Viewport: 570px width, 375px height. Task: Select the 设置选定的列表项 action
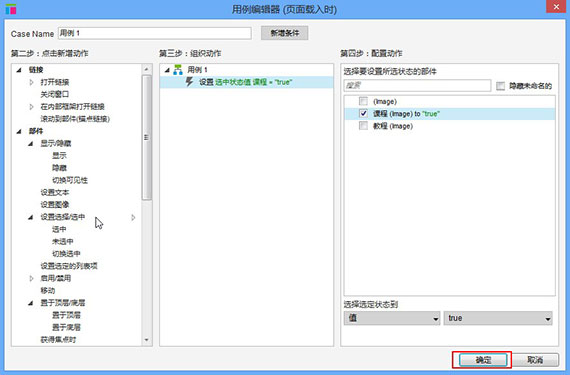pyautogui.click(x=69, y=266)
